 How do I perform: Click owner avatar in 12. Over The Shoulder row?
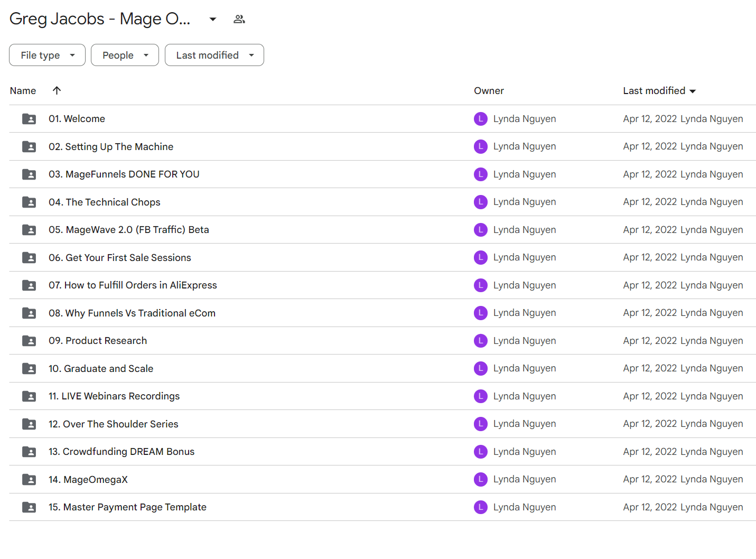pos(481,424)
